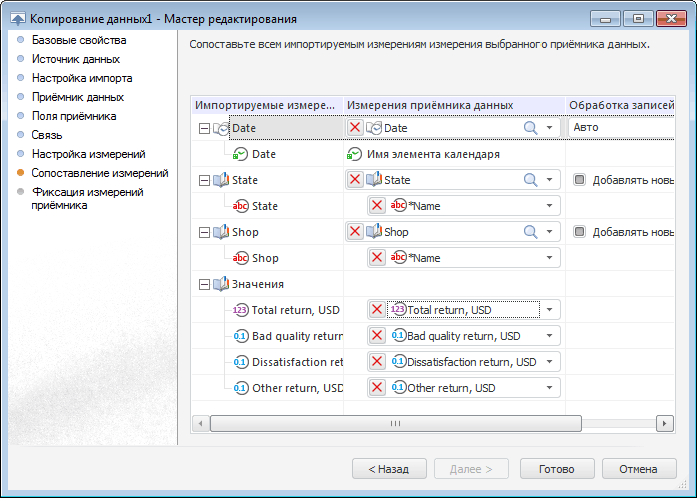Clear the Bad quality return, USD mapping
The image size is (697, 498).
click(x=377, y=336)
